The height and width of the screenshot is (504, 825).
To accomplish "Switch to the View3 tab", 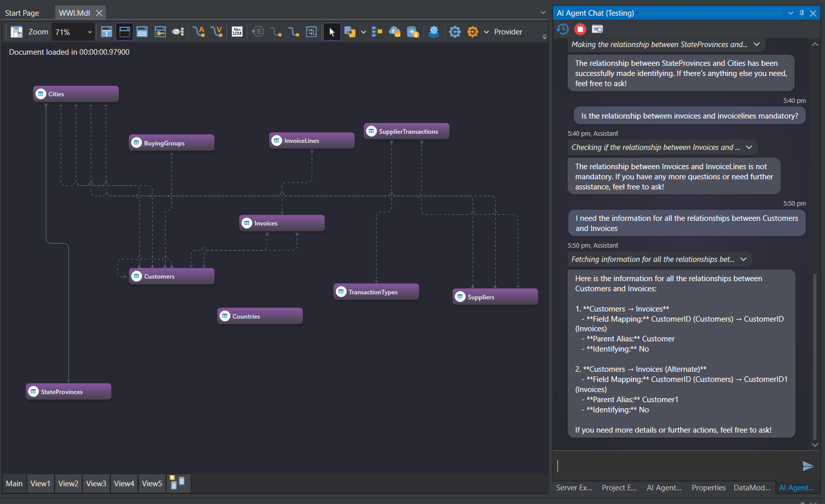I will pyautogui.click(x=96, y=484).
